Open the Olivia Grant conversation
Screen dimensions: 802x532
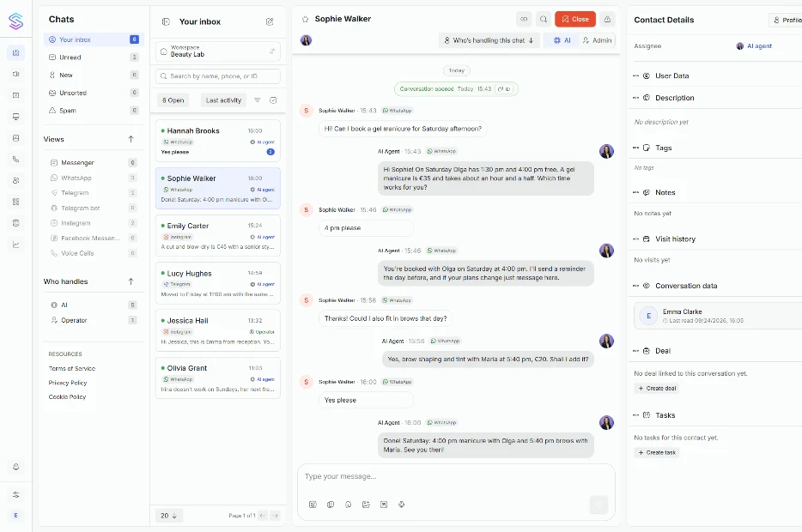click(x=218, y=378)
